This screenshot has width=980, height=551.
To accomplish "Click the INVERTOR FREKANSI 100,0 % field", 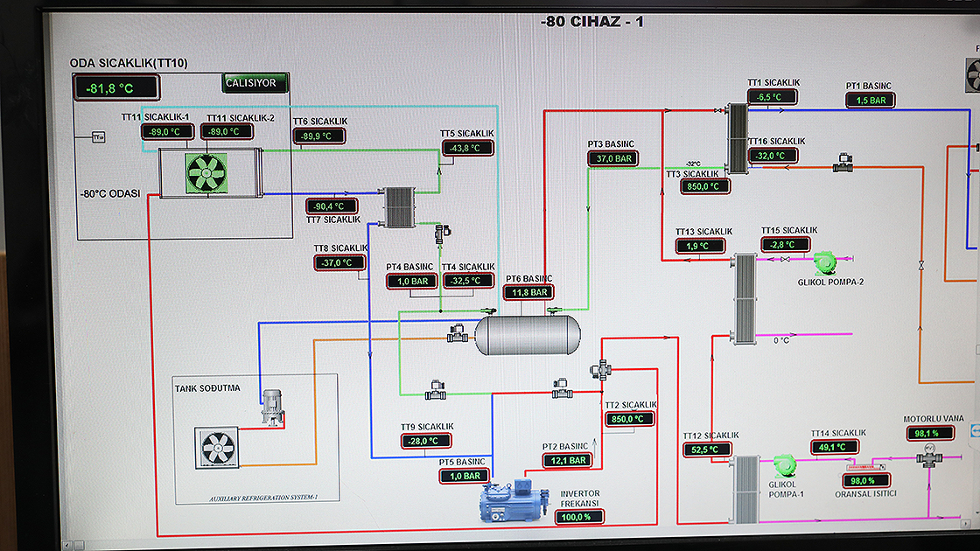I will coord(578,517).
